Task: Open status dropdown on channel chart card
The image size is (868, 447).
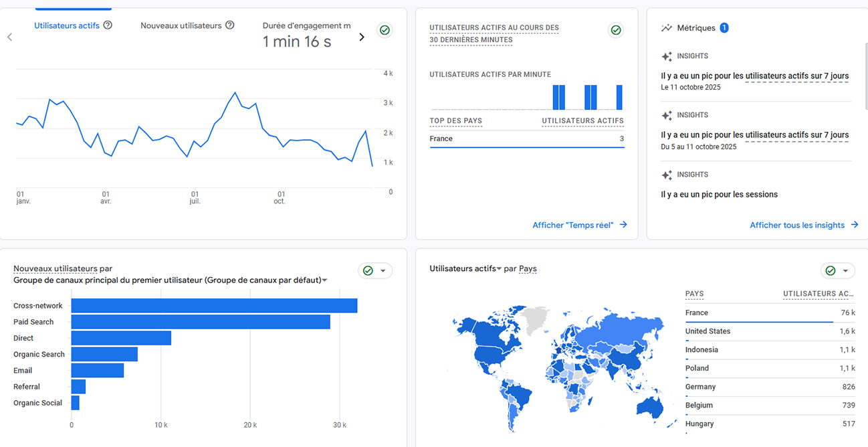Action: pos(383,271)
